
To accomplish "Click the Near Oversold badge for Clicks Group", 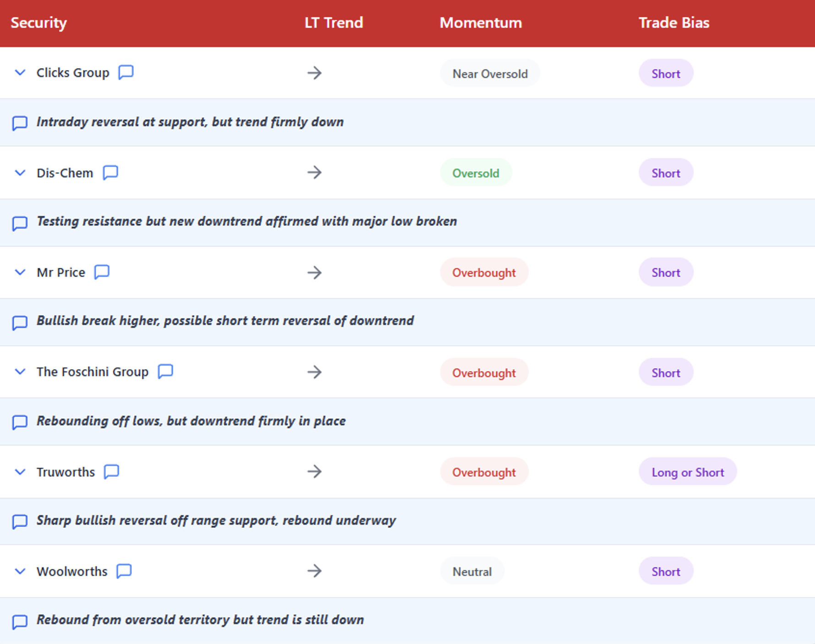I will (x=490, y=73).
